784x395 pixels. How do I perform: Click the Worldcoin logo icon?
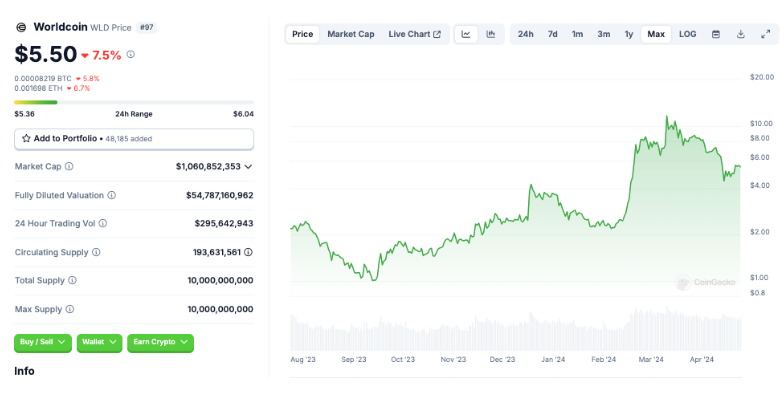tap(21, 28)
